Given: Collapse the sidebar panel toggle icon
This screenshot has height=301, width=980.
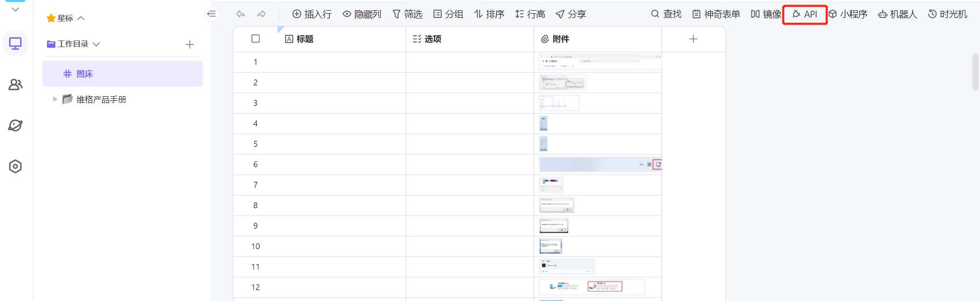Looking at the screenshot, I should click(x=211, y=14).
